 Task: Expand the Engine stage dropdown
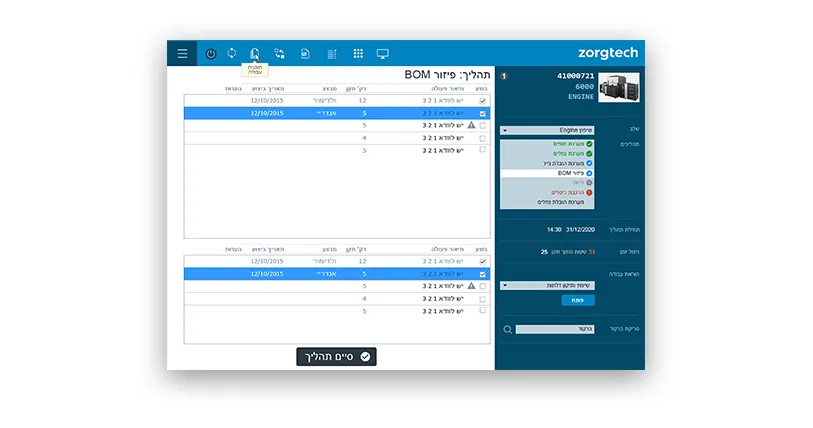tap(547, 130)
